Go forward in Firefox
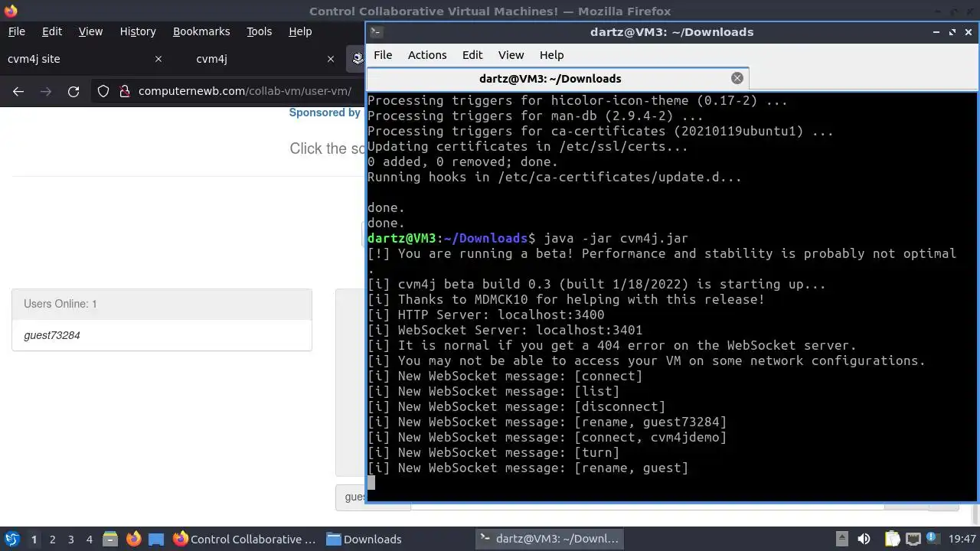Image resolution: width=980 pixels, height=551 pixels. [x=46, y=91]
